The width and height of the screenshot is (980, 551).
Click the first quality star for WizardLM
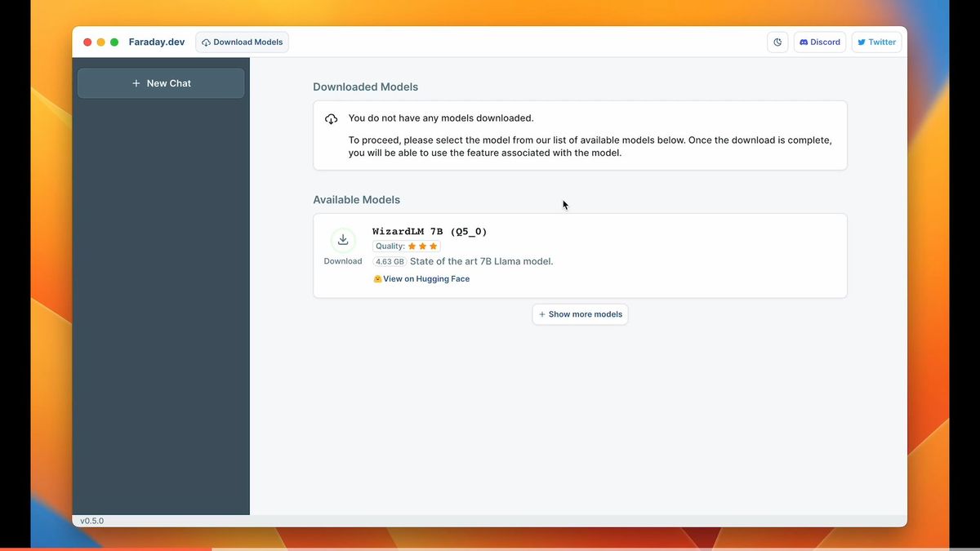(413, 246)
